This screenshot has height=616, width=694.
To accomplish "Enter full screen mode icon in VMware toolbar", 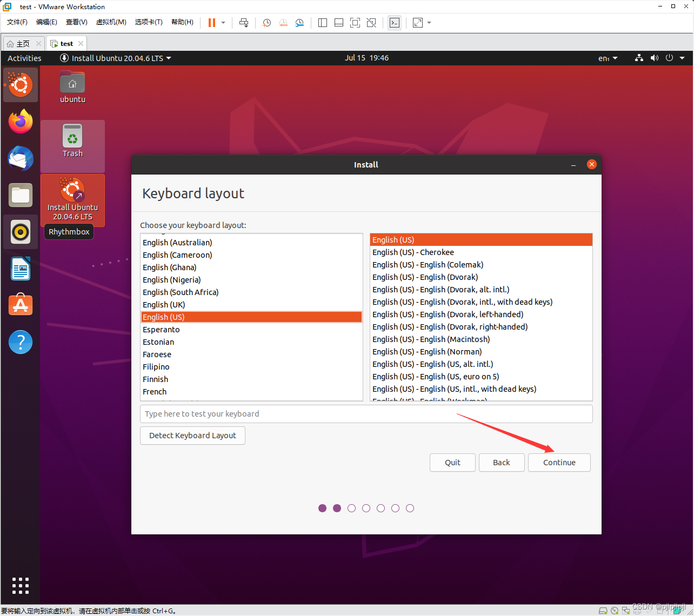I will [355, 23].
